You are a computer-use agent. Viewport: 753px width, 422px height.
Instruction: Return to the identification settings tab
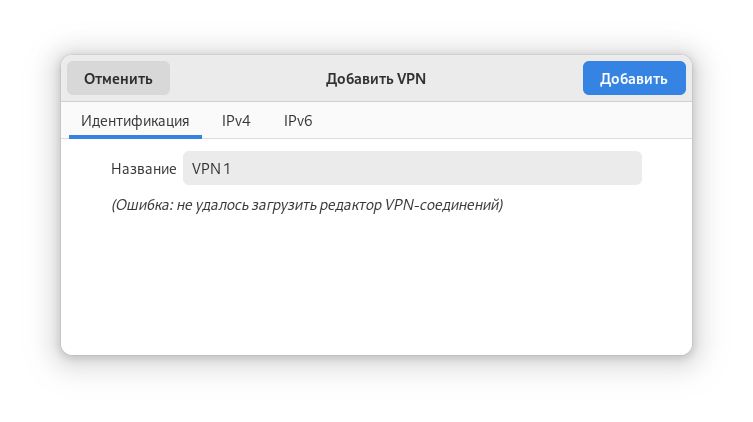pos(135,121)
